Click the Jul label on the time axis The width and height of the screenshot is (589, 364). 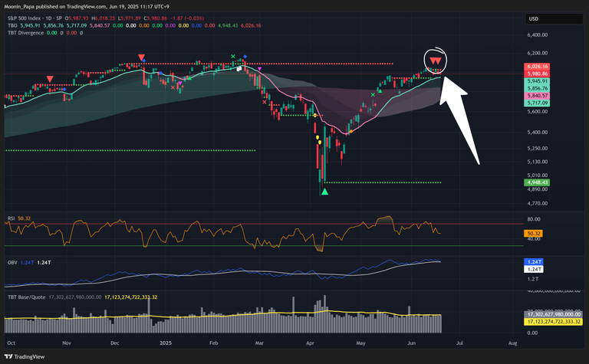point(459,343)
